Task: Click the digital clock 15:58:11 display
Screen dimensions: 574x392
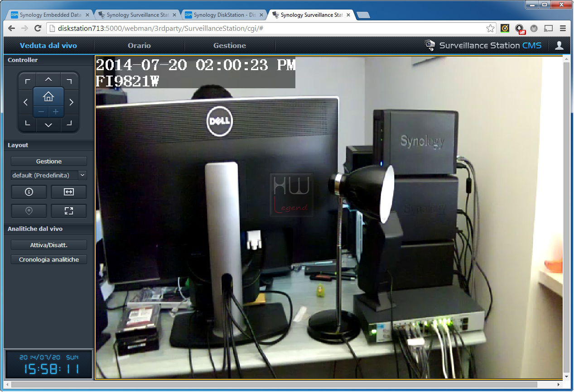Action: pos(48,365)
